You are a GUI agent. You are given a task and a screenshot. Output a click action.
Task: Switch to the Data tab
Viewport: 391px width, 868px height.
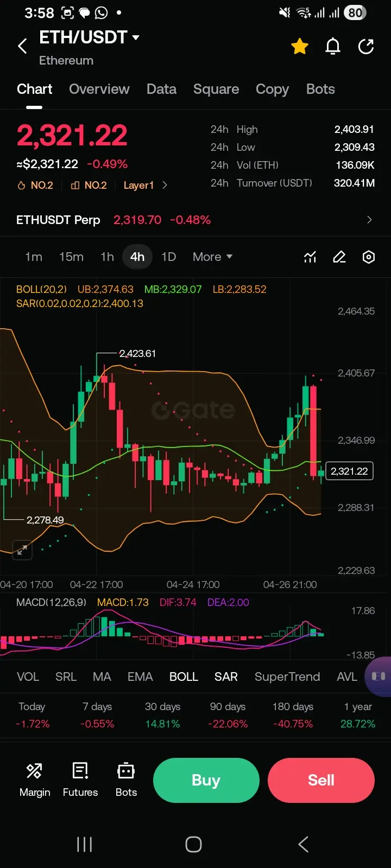click(161, 89)
